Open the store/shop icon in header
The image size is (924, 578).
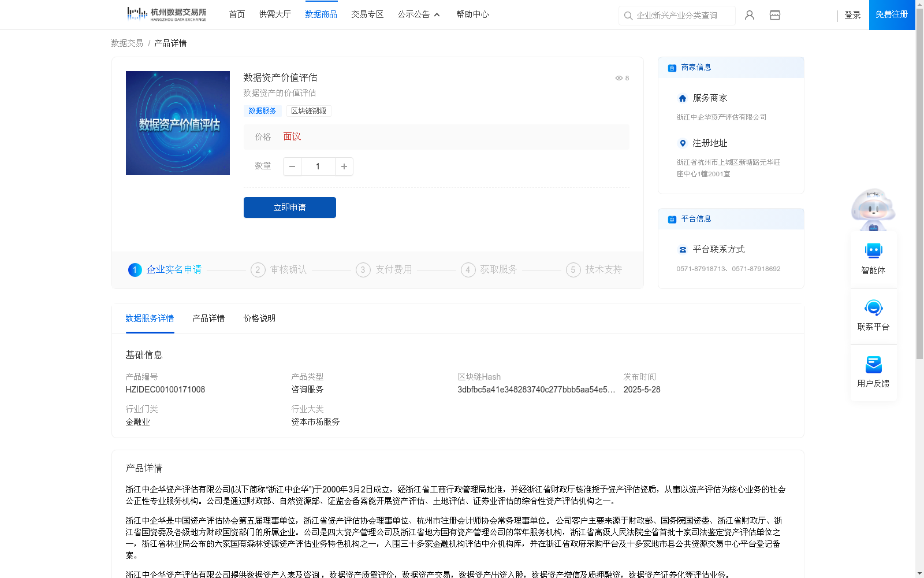(775, 15)
